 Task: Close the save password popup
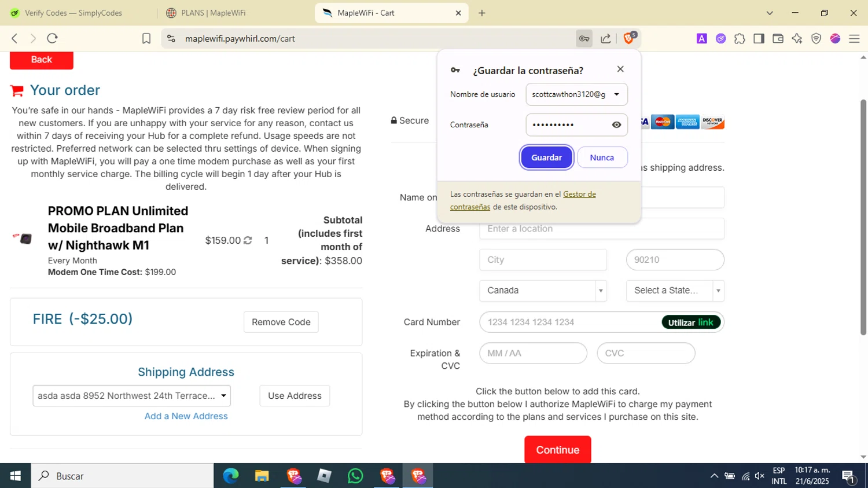coord(620,69)
